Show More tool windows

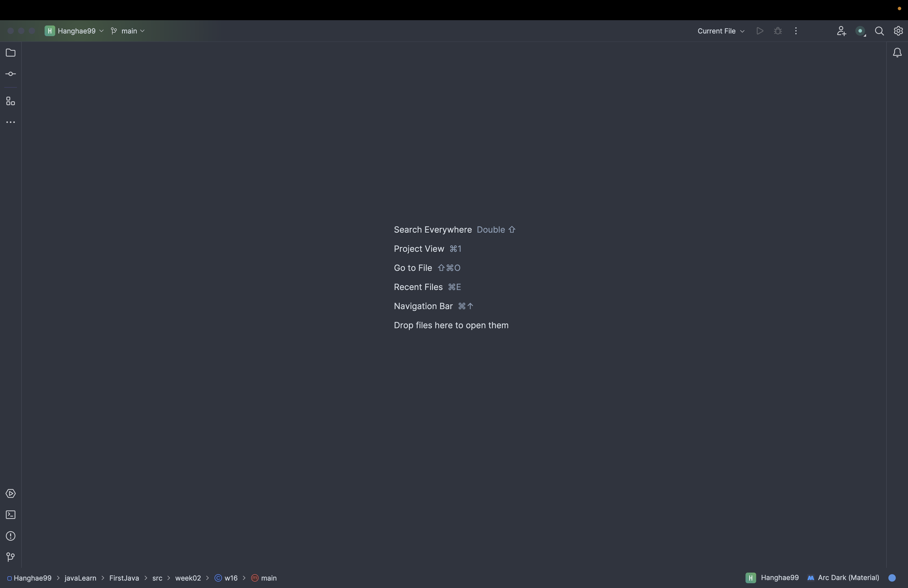[11, 122]
